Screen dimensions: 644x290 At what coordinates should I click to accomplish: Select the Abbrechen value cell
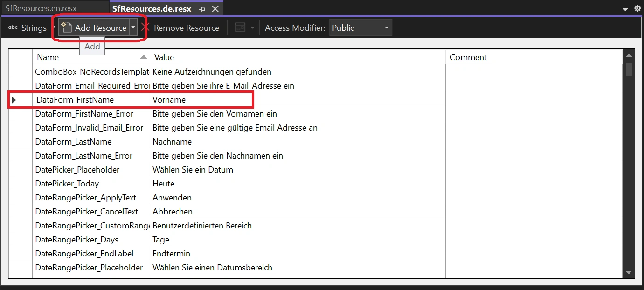(298, 212)
